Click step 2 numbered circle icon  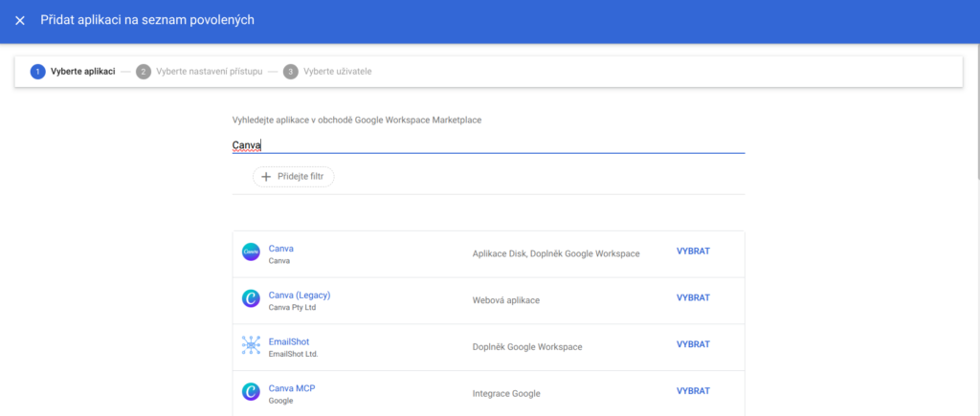(144, 72)
